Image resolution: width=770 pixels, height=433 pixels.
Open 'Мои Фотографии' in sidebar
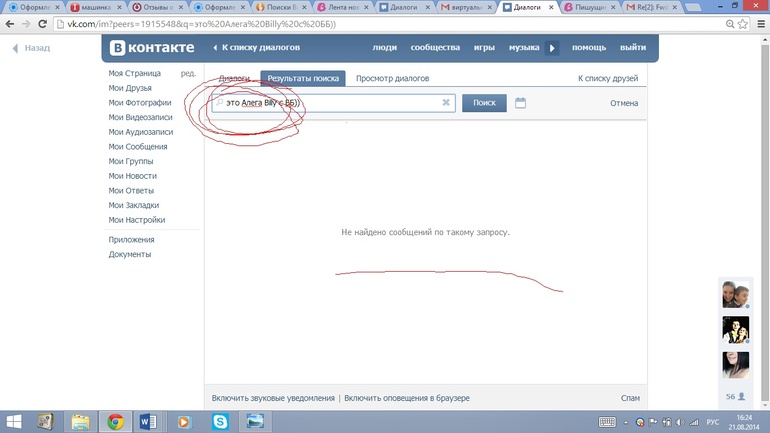(x=140, y=103)
